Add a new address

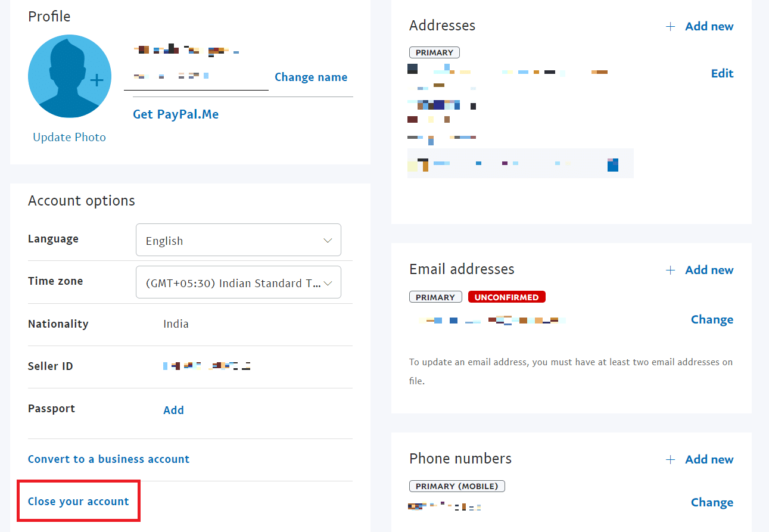coord(709,26)
